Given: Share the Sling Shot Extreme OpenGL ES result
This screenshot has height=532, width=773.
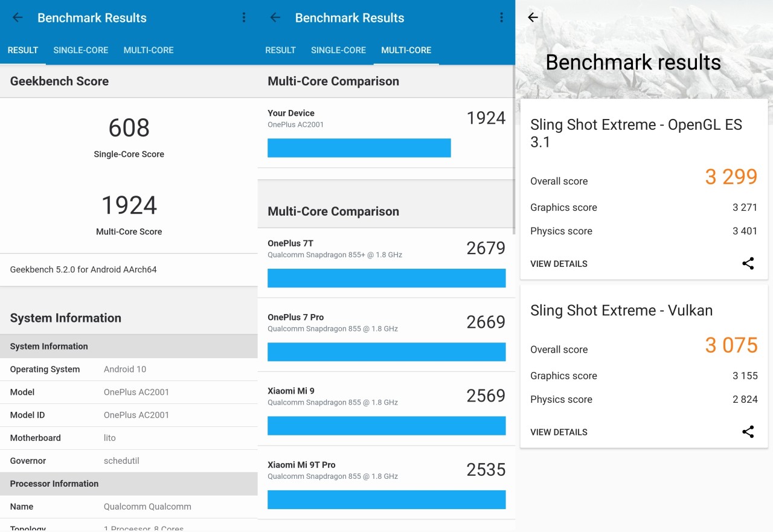Looking at the screenshot, I should 748,263.
